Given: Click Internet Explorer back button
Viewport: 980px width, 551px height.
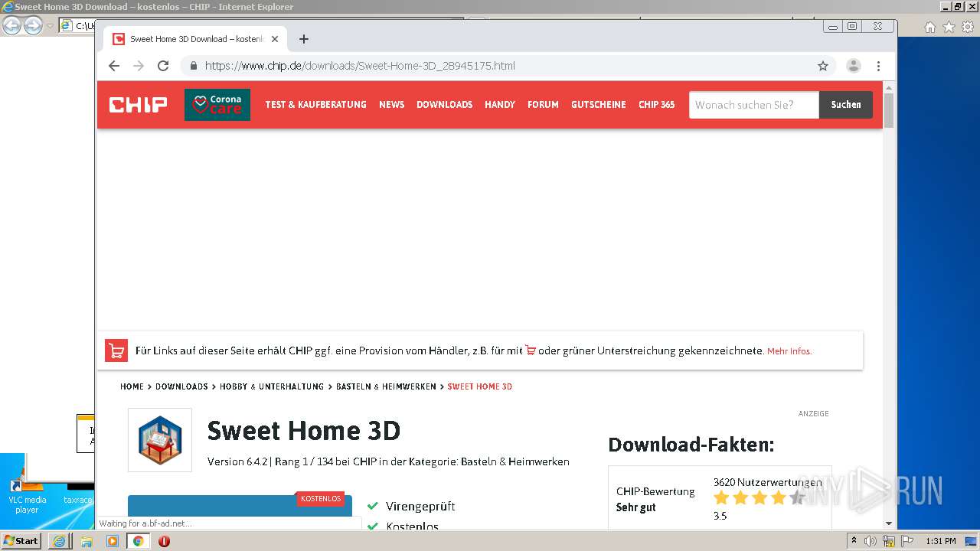Looking at the screenshot, I should point(11,26).
